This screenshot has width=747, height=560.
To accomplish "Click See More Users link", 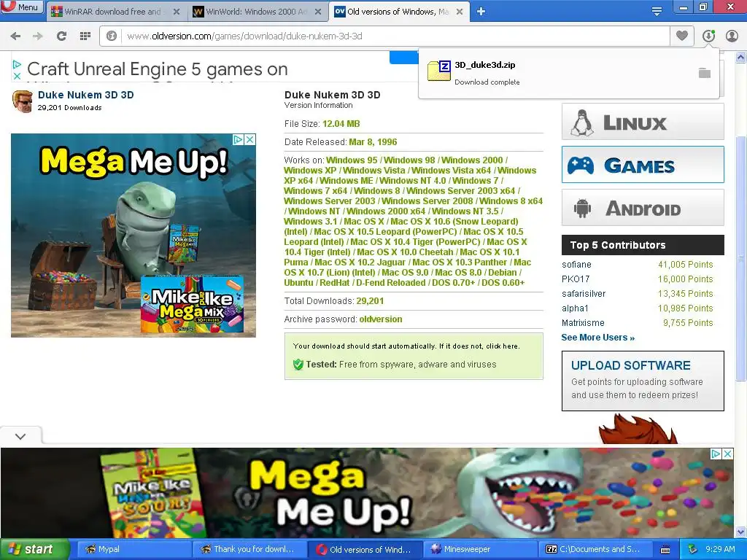I will [x=598, y=338].
